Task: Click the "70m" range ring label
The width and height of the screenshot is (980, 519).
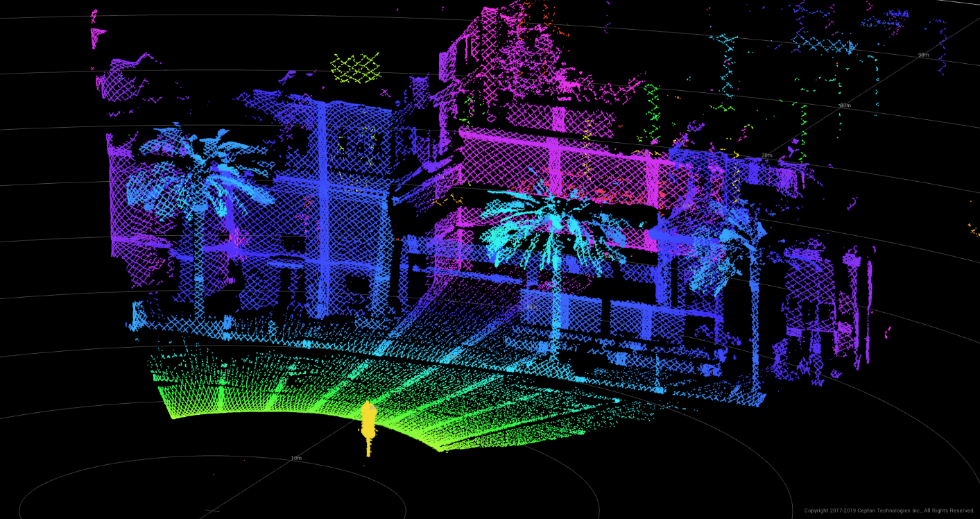Action: (766, 155)
